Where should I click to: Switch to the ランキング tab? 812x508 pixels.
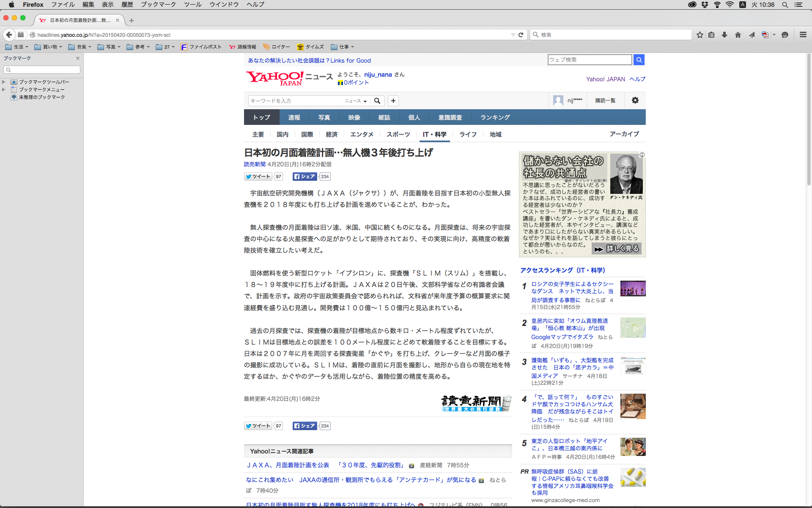point(495,117)
